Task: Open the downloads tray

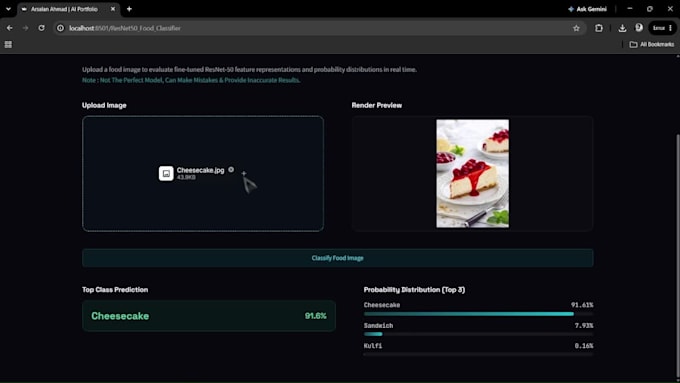Action: tap(622, 28)
